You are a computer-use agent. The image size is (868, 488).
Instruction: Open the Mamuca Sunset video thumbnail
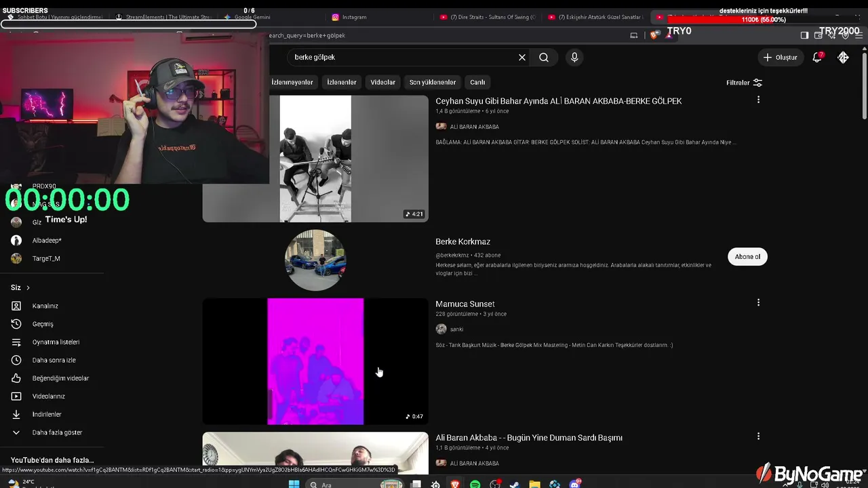tap(315, 361)
